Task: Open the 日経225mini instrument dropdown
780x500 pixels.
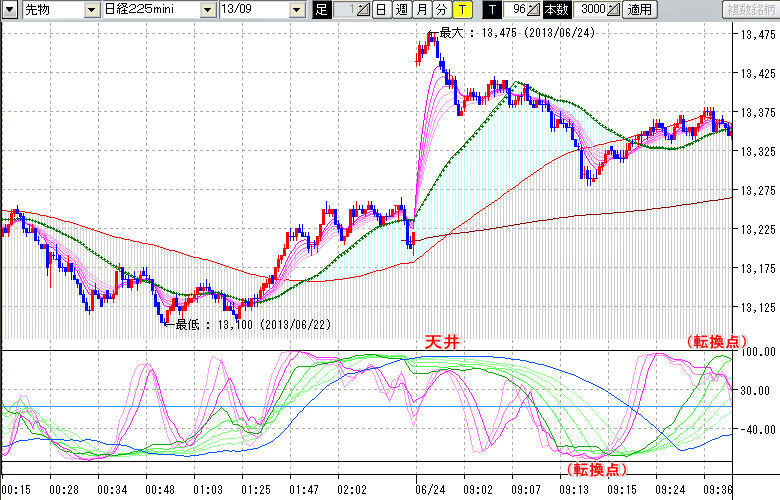Action: [x=208, y=10]
